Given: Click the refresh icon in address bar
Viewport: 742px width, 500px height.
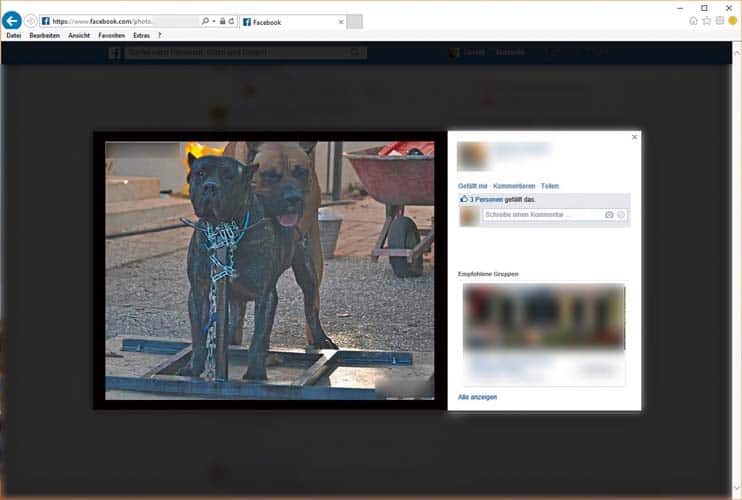Looking at the screenshot, I should pyautogui.click(x=232, y=21).
